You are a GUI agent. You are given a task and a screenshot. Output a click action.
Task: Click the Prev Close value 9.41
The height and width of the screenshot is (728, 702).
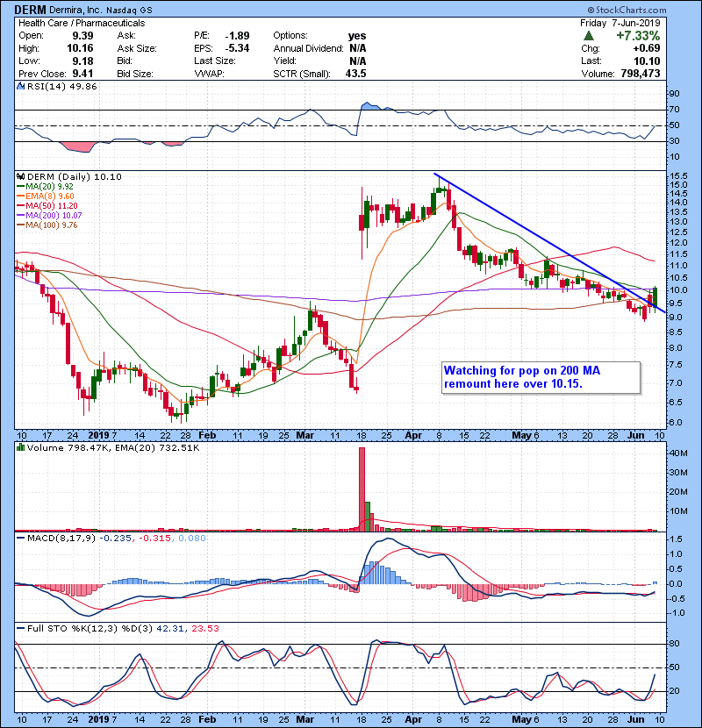[82, 74]
